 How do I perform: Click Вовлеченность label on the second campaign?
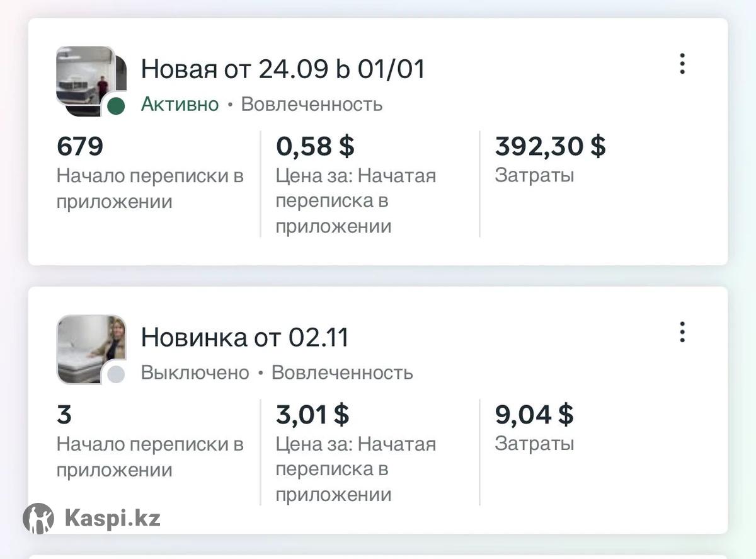point(342,372)
